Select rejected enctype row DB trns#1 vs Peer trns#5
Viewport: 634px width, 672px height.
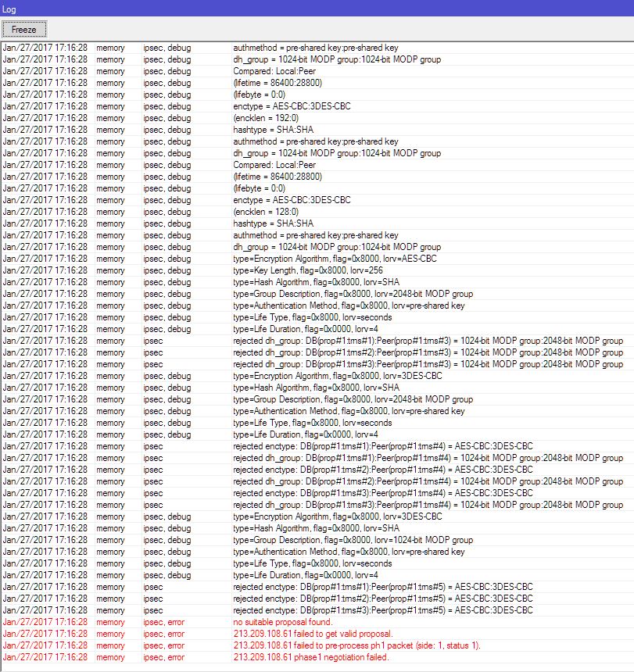coord(317,587)
